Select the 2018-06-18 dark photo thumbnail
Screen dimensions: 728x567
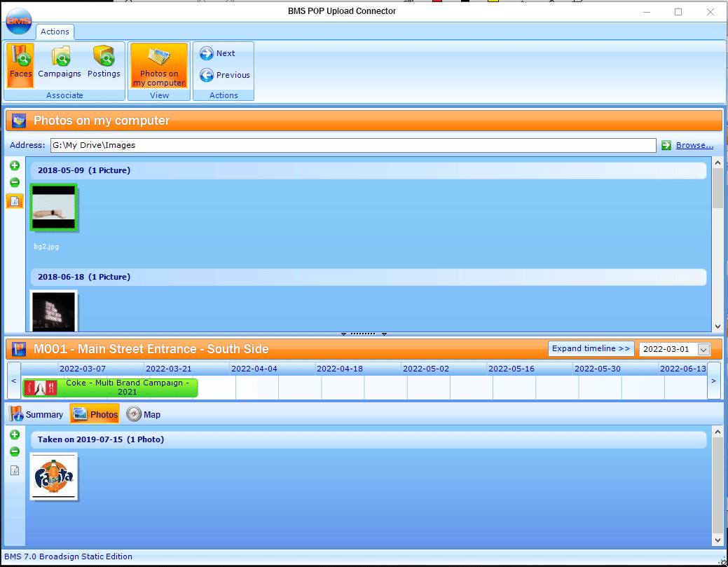coord(54,311)
